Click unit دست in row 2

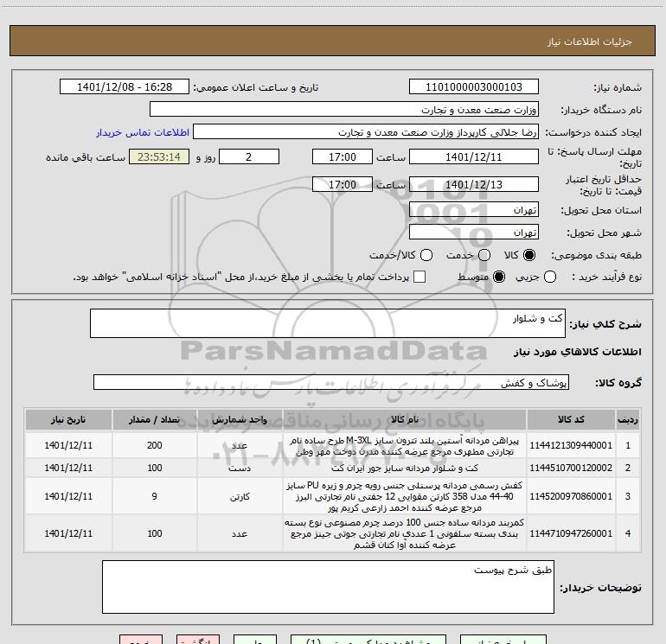(240, 468)
